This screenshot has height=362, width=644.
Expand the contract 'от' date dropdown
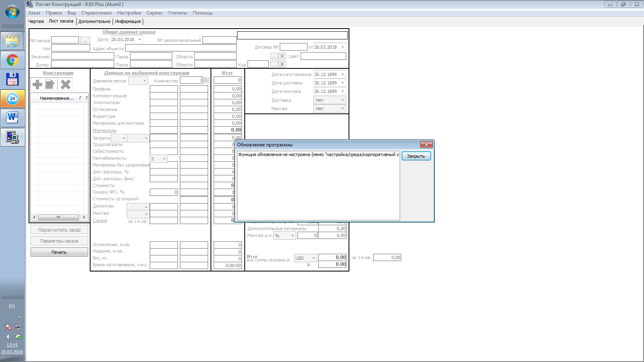click(343, 47)
